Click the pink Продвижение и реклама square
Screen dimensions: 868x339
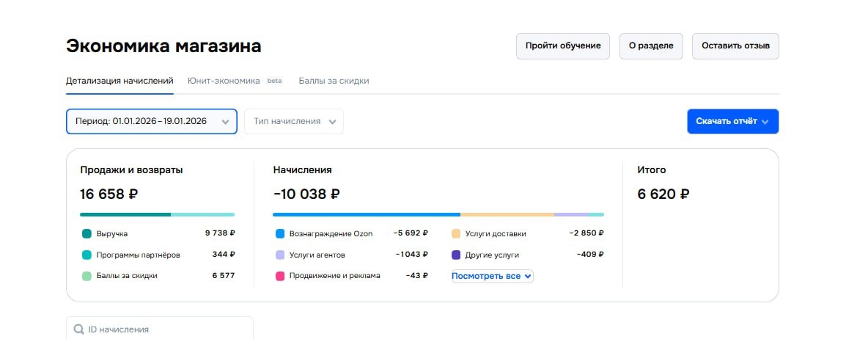[x=280, y=276]
